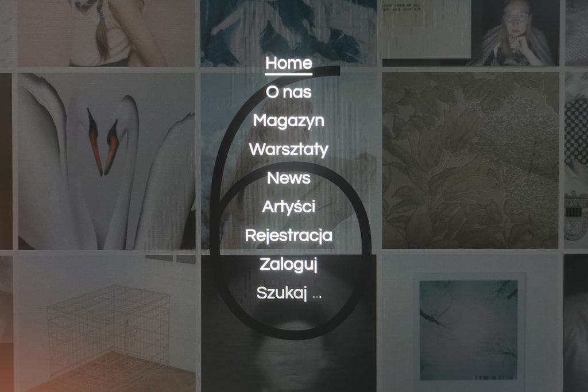This screenshot has height=392, width=588.
Task: Open the wire cage thumbnail
Action: pos(105,324)
